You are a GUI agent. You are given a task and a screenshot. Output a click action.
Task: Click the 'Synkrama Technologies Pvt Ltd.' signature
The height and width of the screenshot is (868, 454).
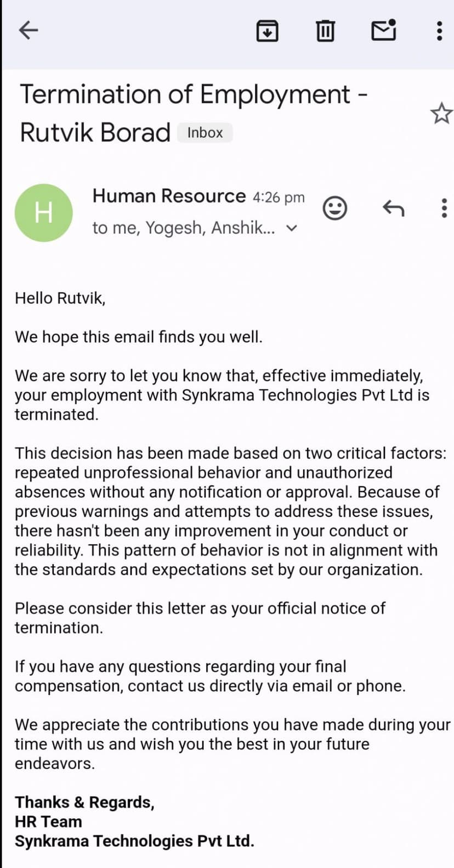click(x=134, y=841)
